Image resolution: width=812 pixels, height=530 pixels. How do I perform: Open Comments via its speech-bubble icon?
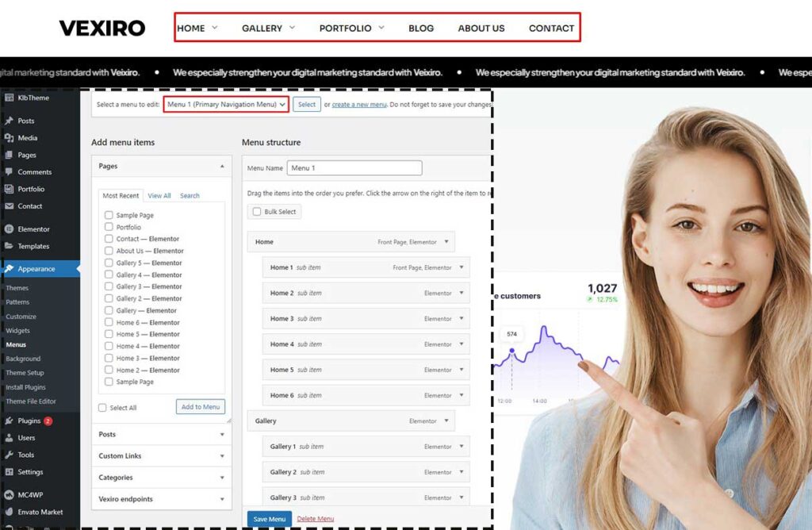pos(10,172)
